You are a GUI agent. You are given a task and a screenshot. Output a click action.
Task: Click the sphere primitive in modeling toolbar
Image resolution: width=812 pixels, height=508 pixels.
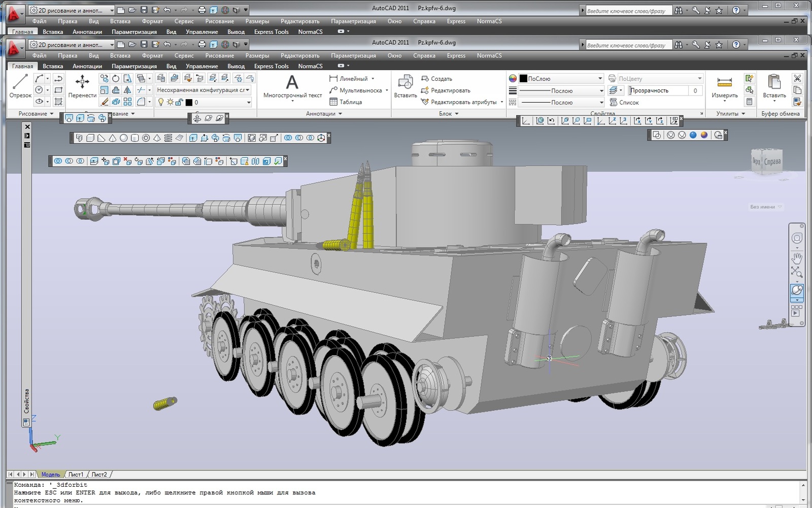point(123,138)
